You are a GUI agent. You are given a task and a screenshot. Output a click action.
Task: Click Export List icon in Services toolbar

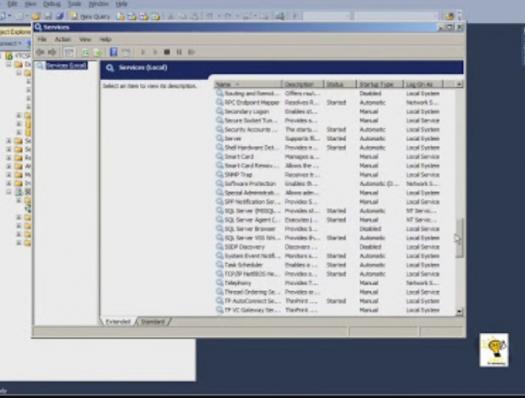click(x=98, y=52)
